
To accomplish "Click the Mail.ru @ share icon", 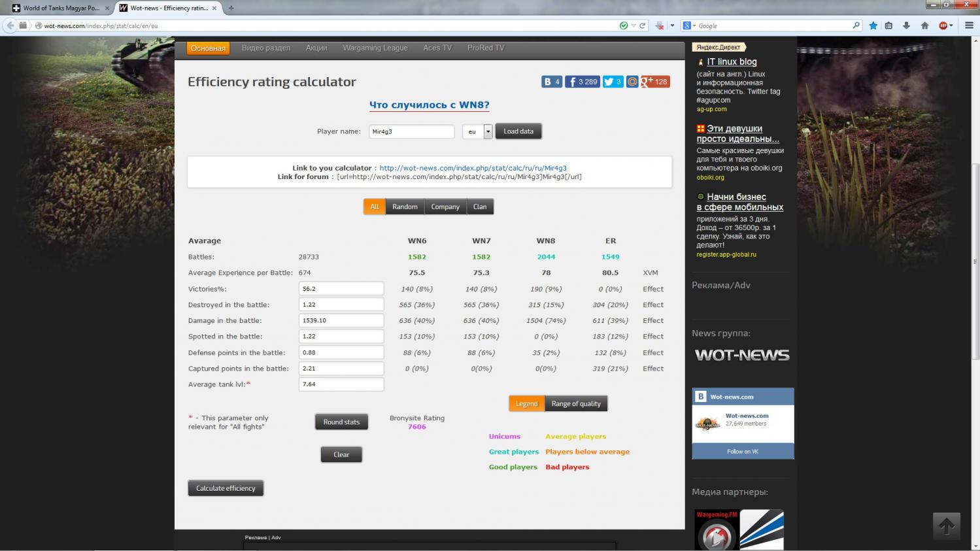I will point(632,82).
